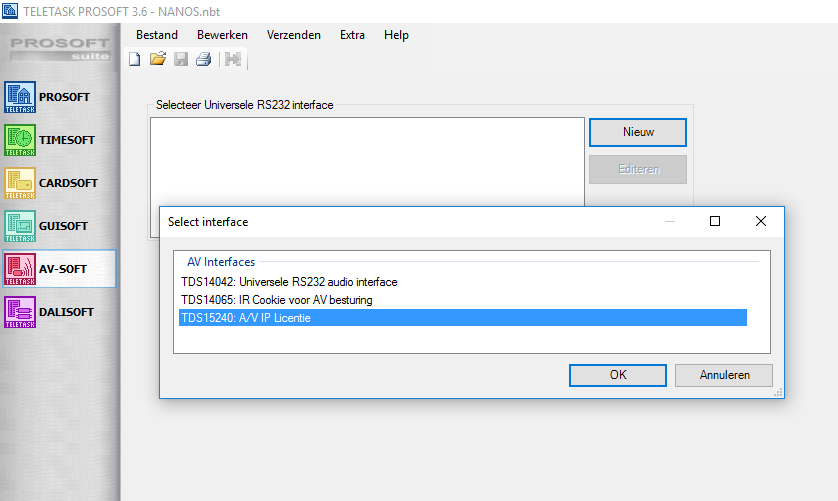Open the DALISOFT module
Image resolution: width=838 pixels, height=501 pixels.
click(58, 312)
